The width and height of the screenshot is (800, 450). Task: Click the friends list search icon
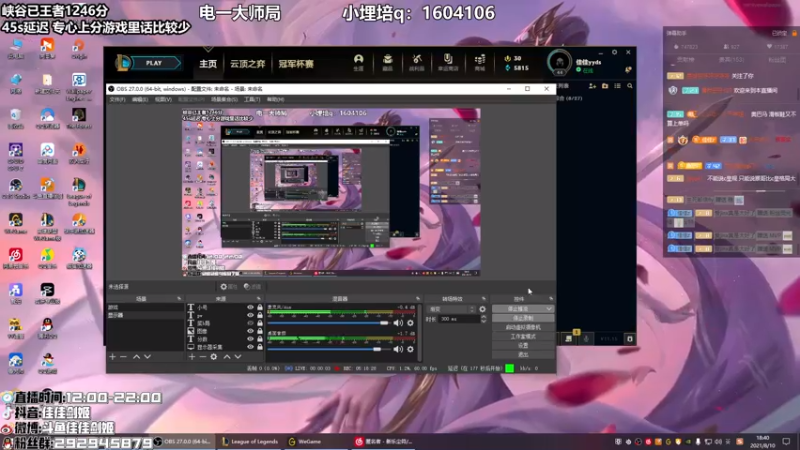point(630,86)
